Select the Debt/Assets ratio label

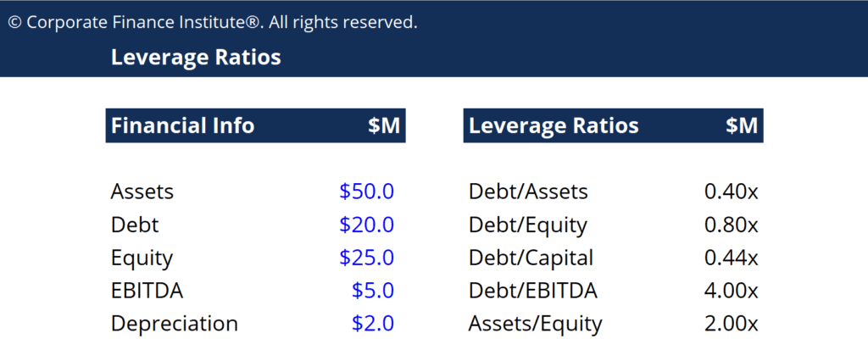pyautogui.click(x=528, y=192)
